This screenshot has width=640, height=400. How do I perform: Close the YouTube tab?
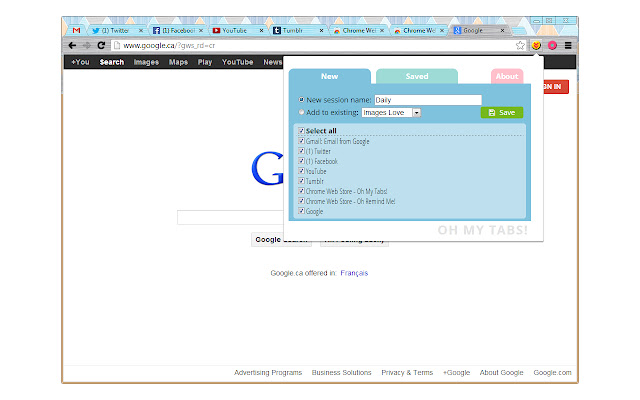click(261, 31)
